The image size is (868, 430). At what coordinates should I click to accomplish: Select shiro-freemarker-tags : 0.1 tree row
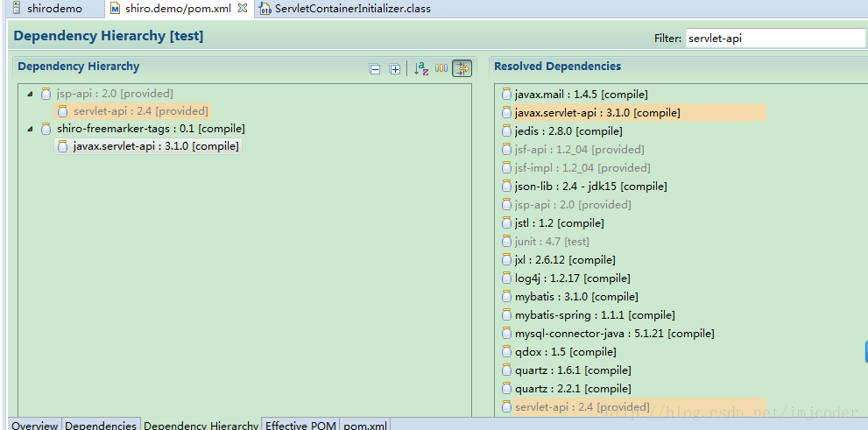[151, 129]
